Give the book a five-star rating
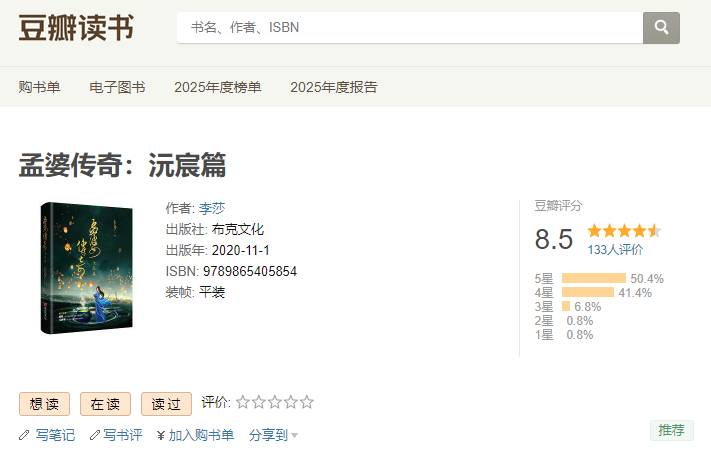This screenshot has width=711, height=453. coord(307,403)
